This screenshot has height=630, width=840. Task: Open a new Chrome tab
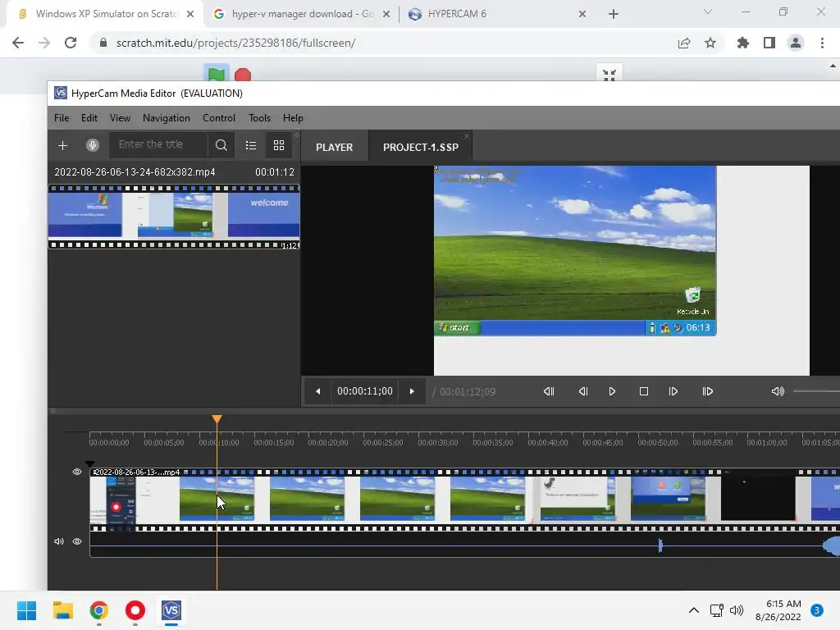(614, 15)
